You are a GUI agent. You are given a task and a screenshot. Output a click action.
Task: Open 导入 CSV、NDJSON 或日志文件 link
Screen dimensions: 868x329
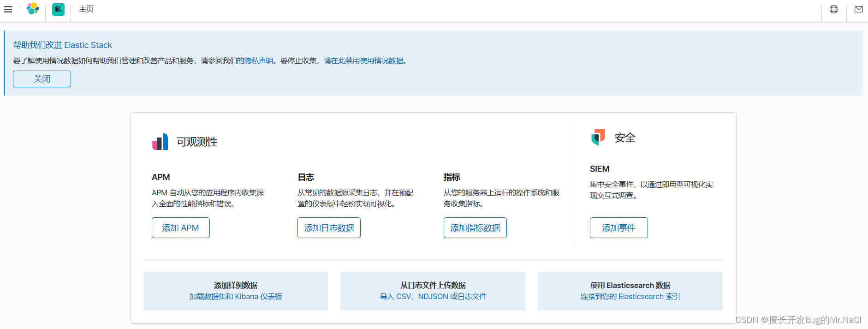[x=433, y=297]
